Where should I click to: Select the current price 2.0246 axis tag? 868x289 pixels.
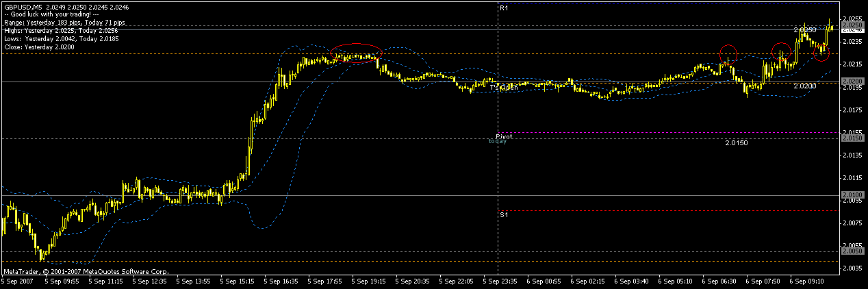[853, 29]
